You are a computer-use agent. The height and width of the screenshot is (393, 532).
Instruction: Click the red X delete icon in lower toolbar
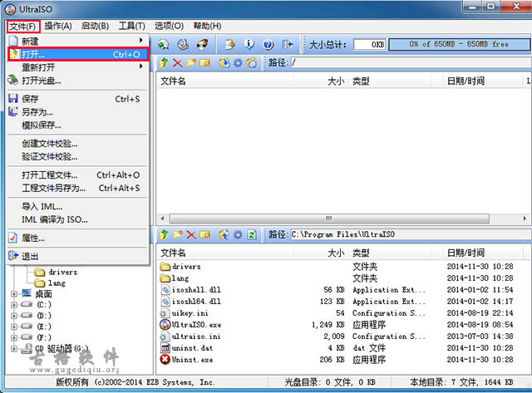(190, 235)
